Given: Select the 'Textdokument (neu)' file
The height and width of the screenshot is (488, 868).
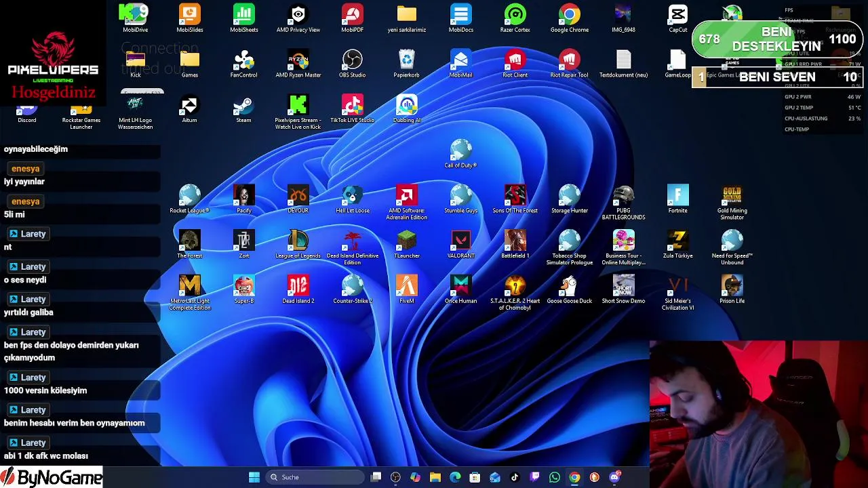Looking at the screenshot, I should coord(624,64).
